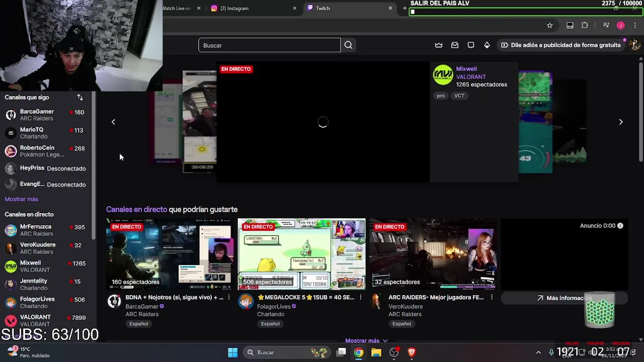This screenshot has height=362, width=644.
Task: Open options menu for VeroKuudere stream card
Action: (x=492, y=297)
